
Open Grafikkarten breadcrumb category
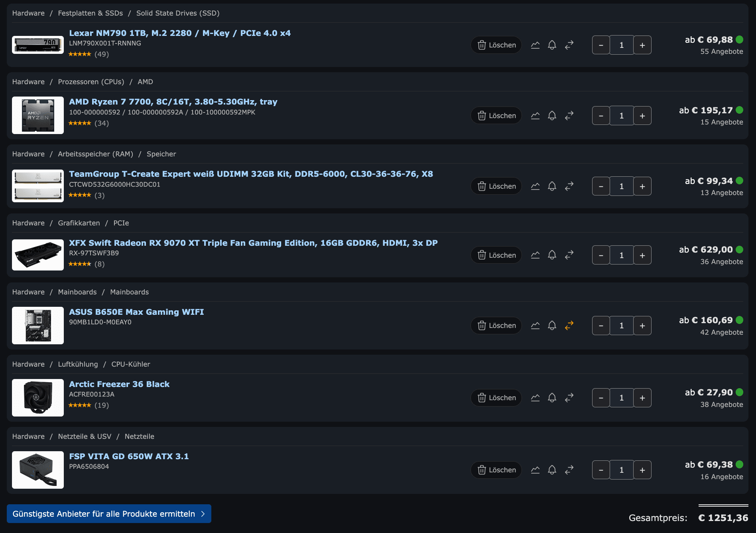point(79,223)
